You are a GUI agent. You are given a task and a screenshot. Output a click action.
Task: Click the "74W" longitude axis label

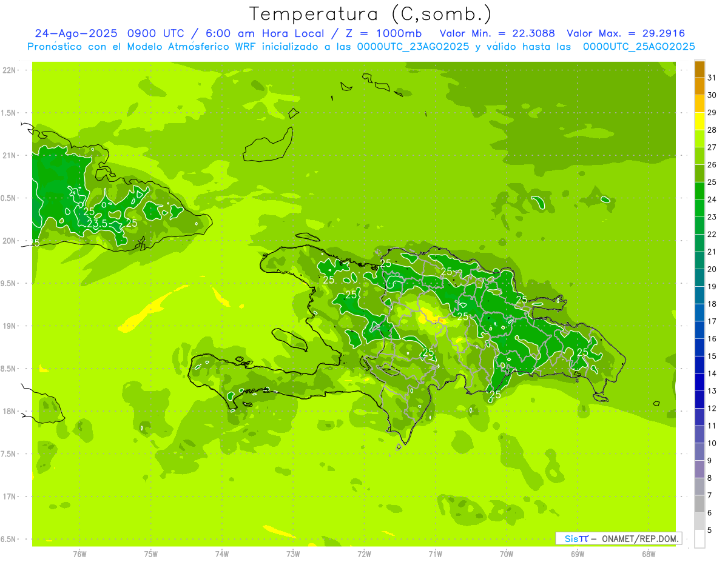(221, 554)
